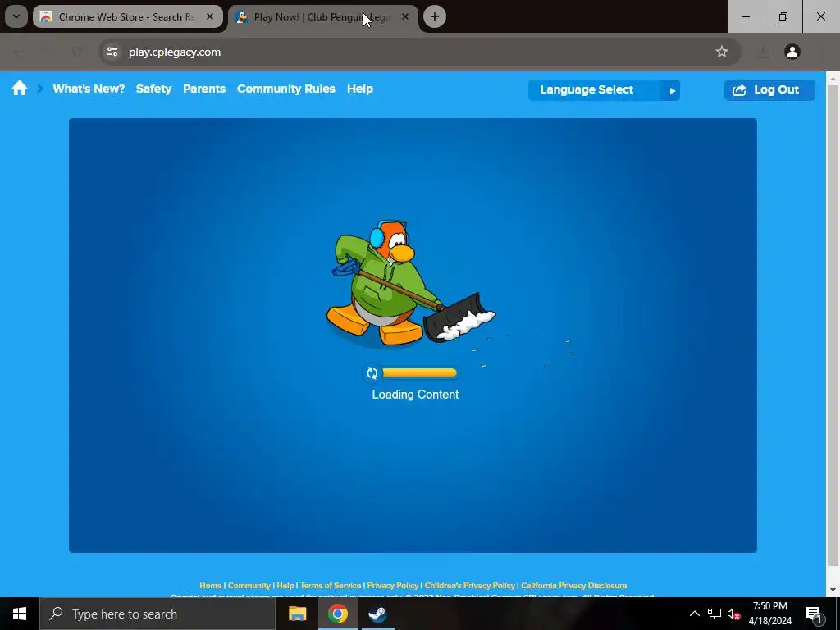Viewport: 840px width, 630px height.
Task: Open the Chrome profile avatar menu
Action: 792,52
